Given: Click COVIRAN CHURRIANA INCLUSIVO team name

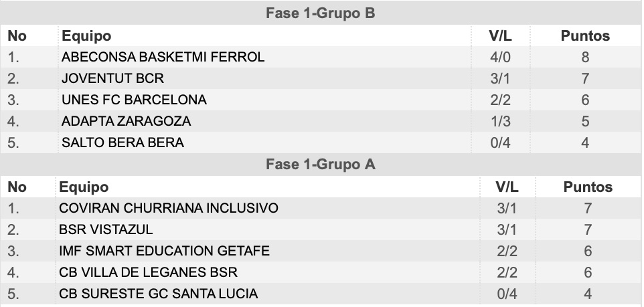Looking at the screenshot, I should pyautogui.click(x=169, y=208).
